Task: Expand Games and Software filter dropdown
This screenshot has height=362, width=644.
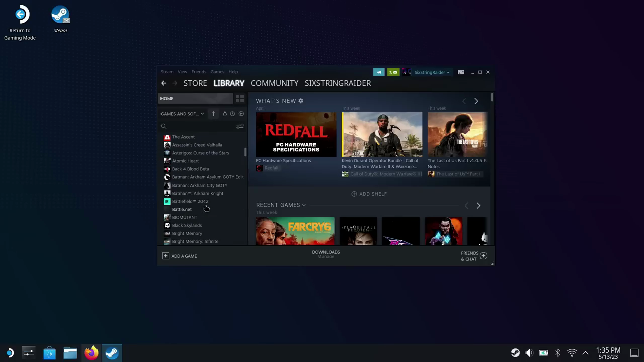Action: click(x=182, y=114)
